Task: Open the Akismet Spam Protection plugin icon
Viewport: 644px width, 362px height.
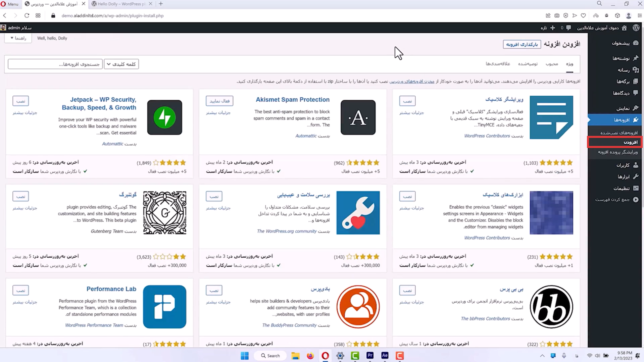Action: 358,117
